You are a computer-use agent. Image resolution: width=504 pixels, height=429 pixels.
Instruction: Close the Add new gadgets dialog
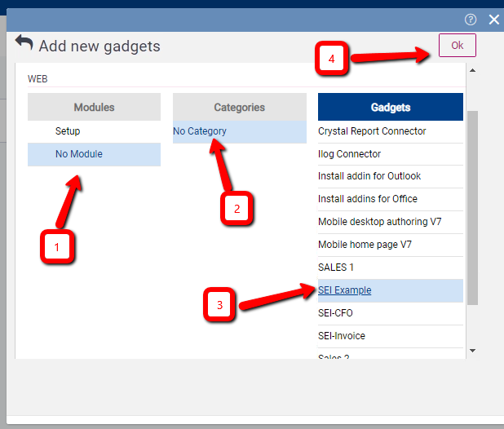coord(493,20)
